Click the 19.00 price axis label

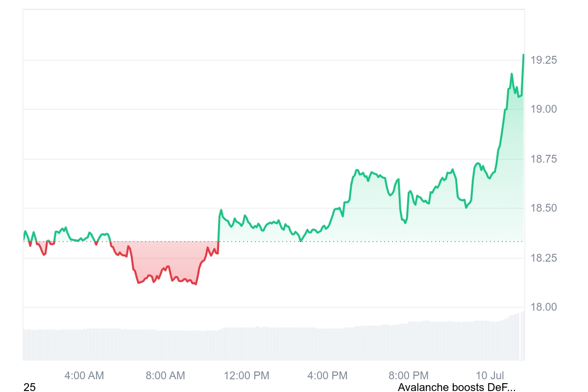click(x=544, y=109)
